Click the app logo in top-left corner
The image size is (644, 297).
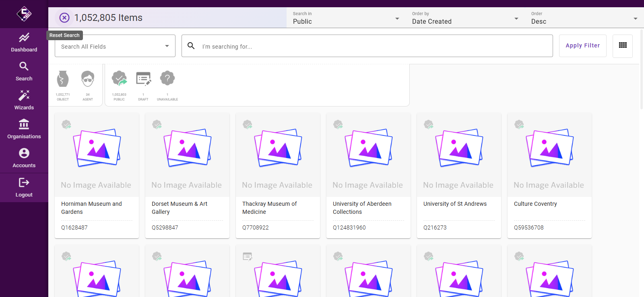(x=24, y=14)
